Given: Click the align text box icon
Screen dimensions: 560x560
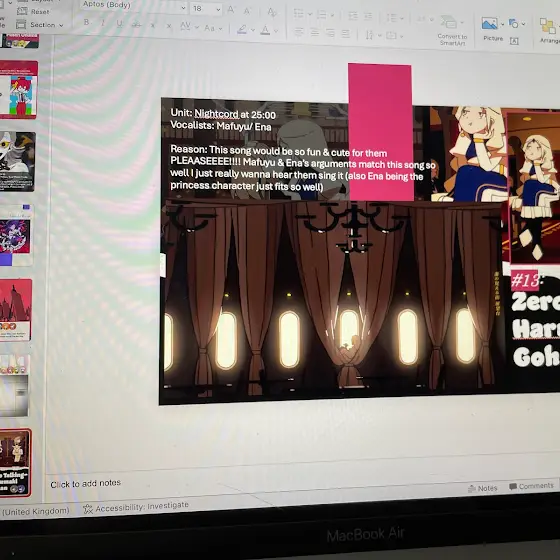Looking at the screenshot, I should (x=391, y=35).
